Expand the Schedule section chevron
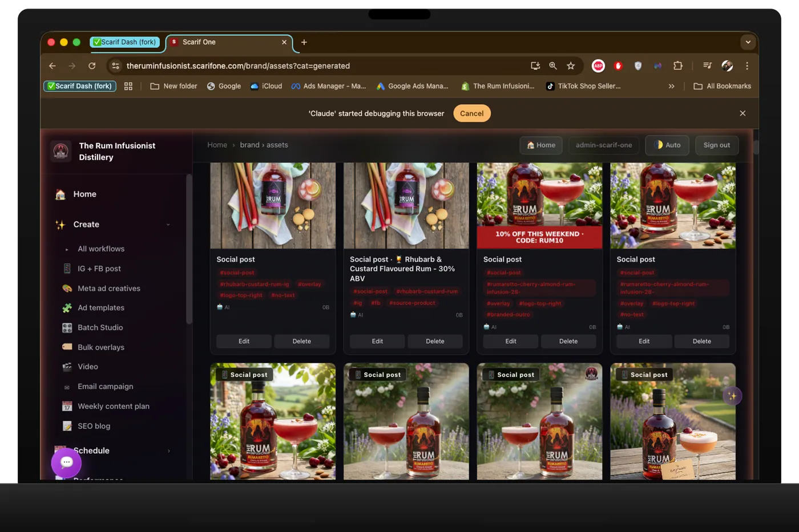The image size is (799, 532). (169, 451)
